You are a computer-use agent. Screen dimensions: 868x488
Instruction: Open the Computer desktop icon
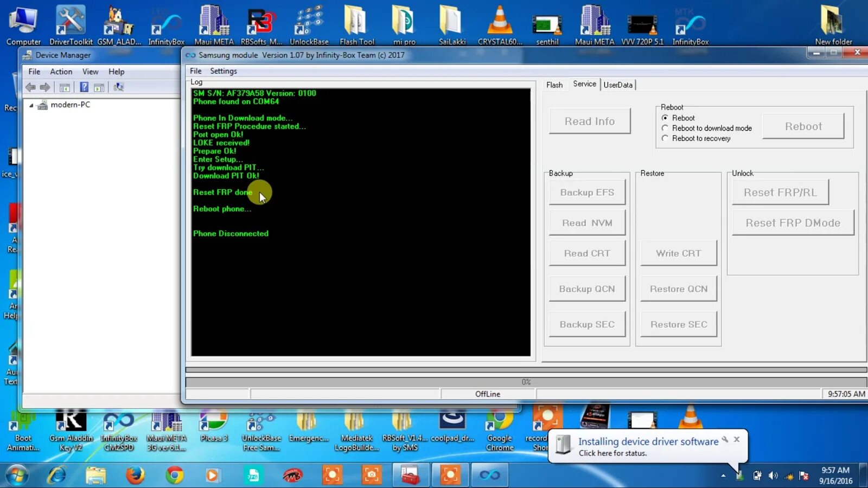(23, 26)
